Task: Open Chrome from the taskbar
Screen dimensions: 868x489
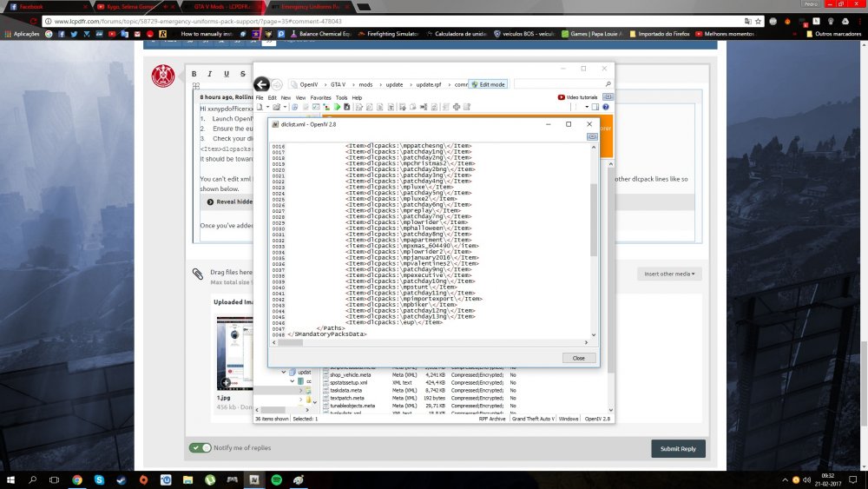Action: coord(77,479)
